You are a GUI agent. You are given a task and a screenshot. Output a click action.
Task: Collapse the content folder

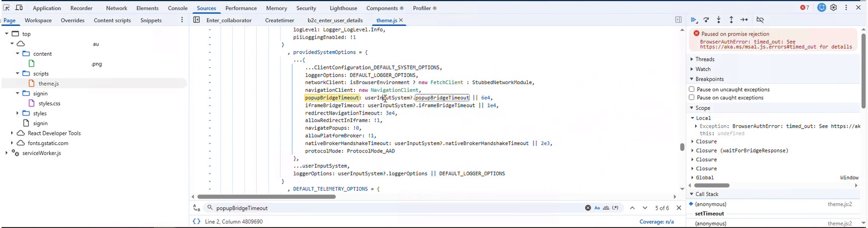pyautogui.click(x=17, y=54)
